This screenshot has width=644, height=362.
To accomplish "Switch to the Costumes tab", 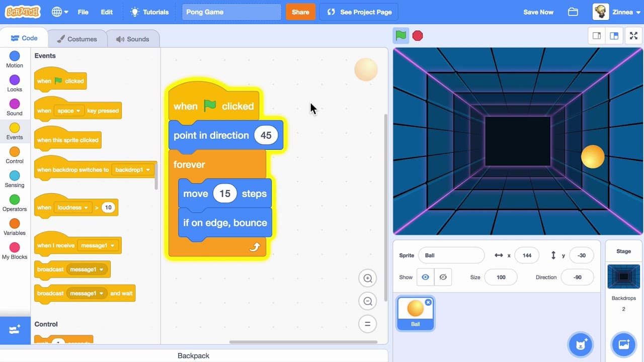I will pyautogui.click(x=77, y=38).
